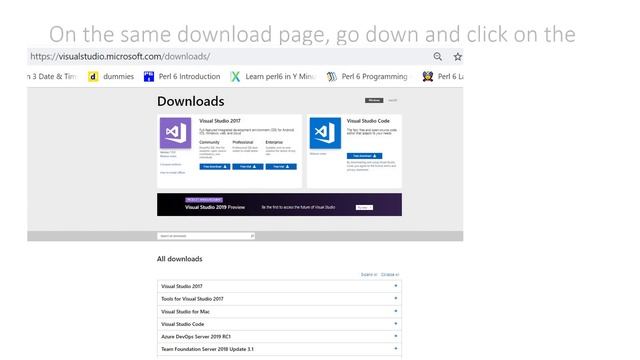Expand the Visual Studio 2017 downloads row
This screenshot has width=640, height=360.
click(279, 286)
